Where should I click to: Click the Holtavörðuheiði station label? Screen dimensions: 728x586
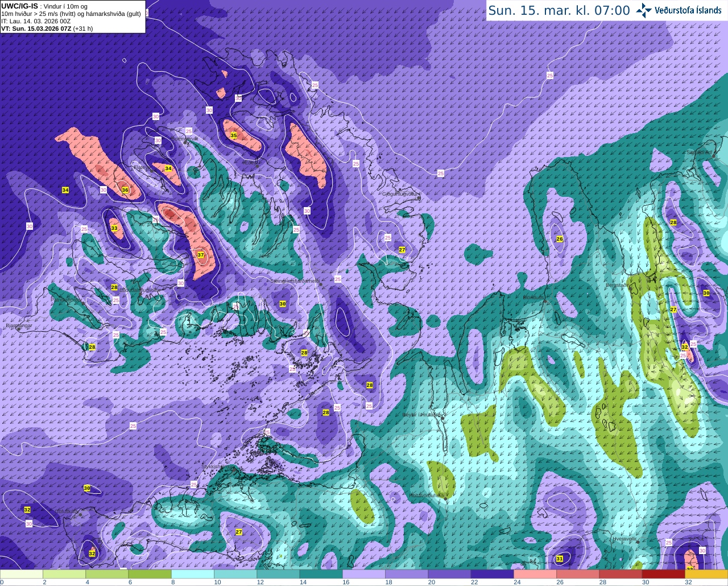427,495
